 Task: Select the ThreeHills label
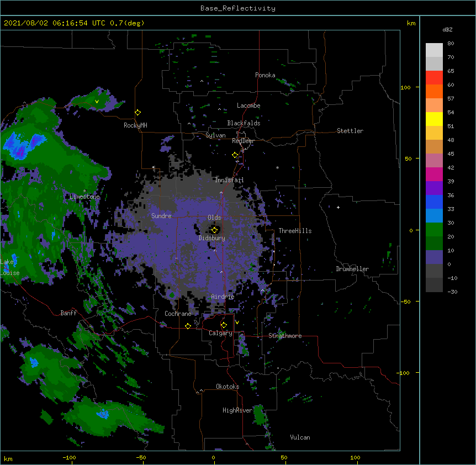(x=295, y=231)
